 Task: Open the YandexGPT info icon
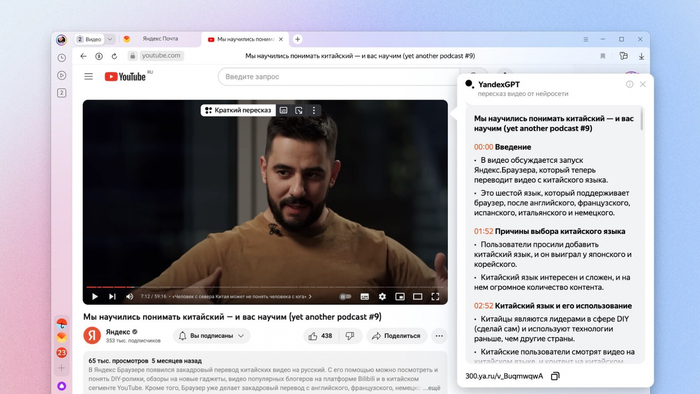click(x=629, y=84)
